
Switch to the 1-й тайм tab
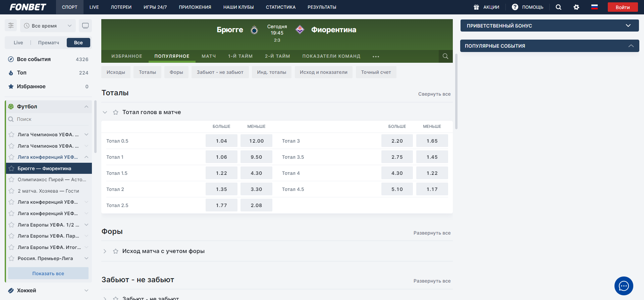(240, 56)
